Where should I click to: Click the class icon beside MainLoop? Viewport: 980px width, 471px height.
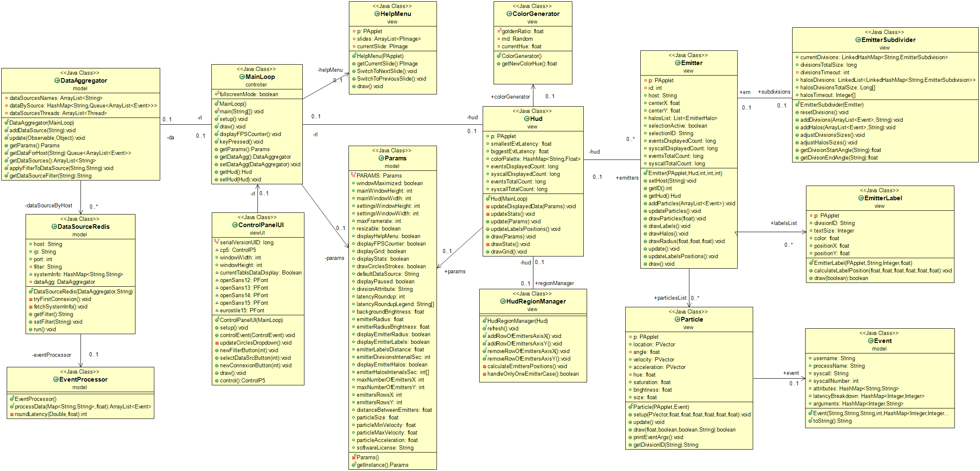point(242,77)
